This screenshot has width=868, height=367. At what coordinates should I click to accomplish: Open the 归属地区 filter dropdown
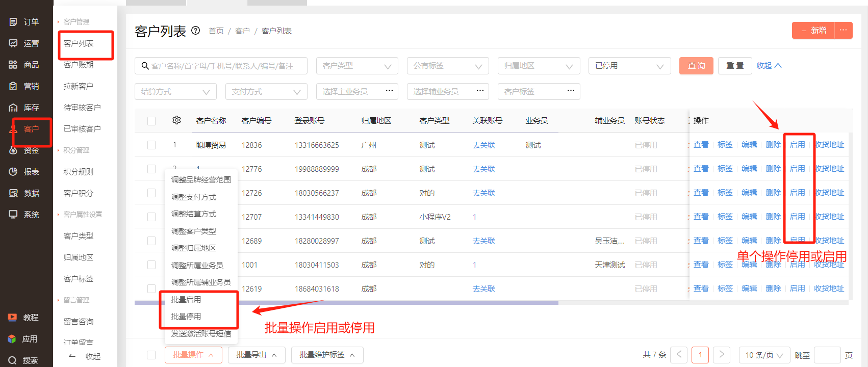[539, 66]
